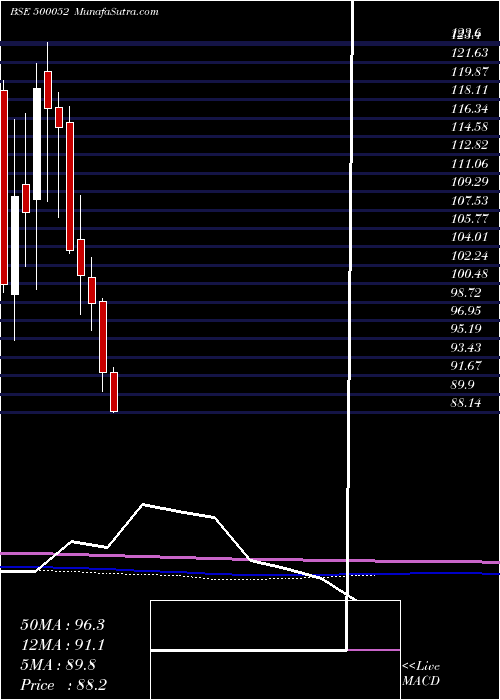Select the 102.24 price level label
500x700 pixels.
coord(470,256)
